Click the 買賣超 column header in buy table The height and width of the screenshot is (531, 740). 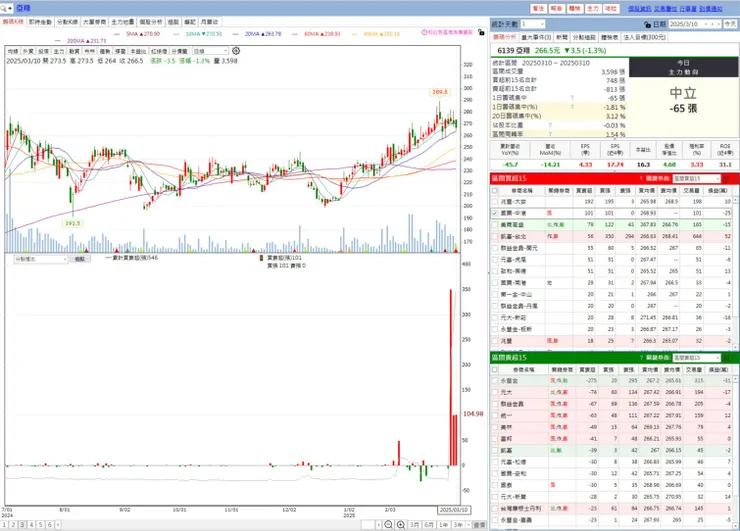coord(584,191)
